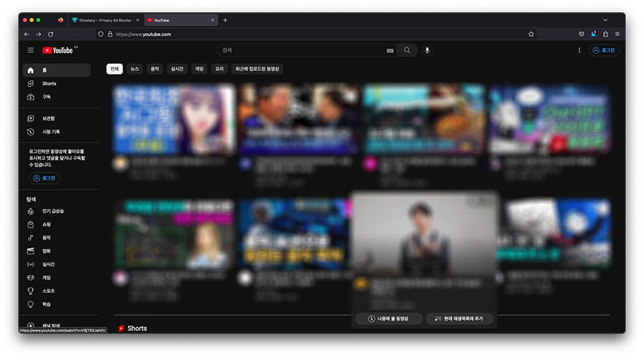Open a new browser tab with plus button
This screenshot has height=358, width=644.
tap(225, 20)
